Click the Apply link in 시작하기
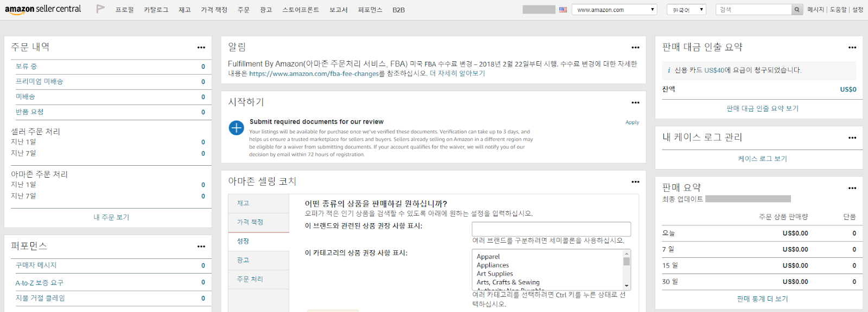This screenshot has height=312, width=868. (632, 122)
